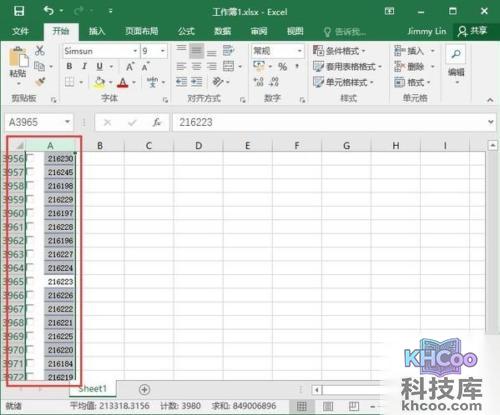
Task: Click the cell Borders icon
Action: pyautogui.click(x=69, y=82)
